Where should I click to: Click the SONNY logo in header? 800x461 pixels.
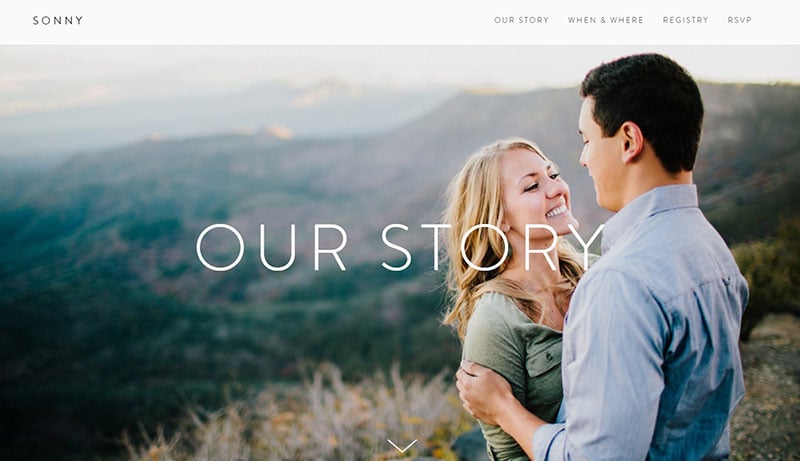tap(58, 20)
